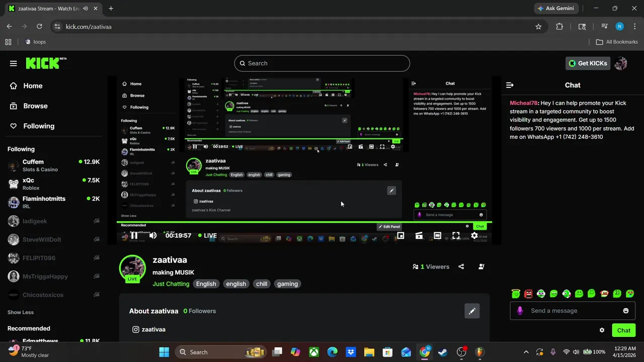
Task: Jump to live via the LIVE indicator
Action: 207,235
